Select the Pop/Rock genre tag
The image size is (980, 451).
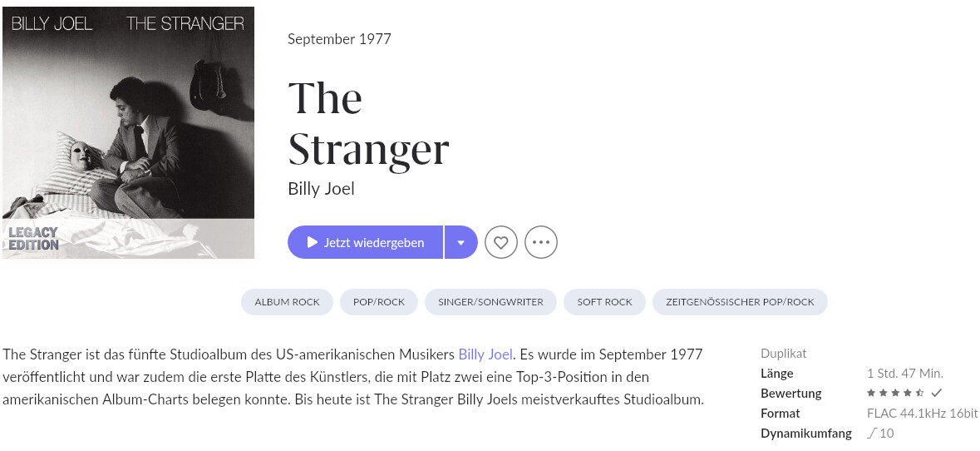(379, 302)
